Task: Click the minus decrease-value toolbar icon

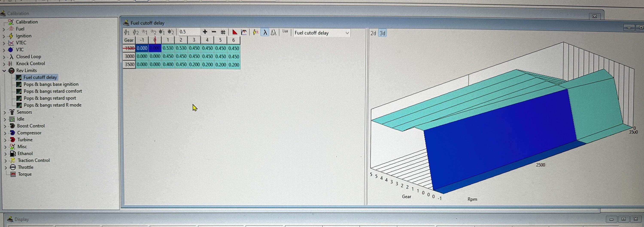Action: [x=214, y=32]
